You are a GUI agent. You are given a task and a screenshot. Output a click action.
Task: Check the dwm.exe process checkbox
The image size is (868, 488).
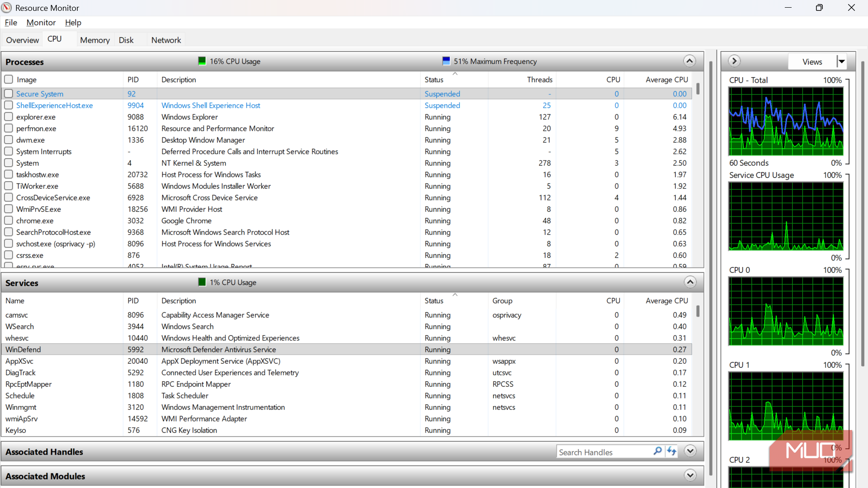tap(9, 140)
